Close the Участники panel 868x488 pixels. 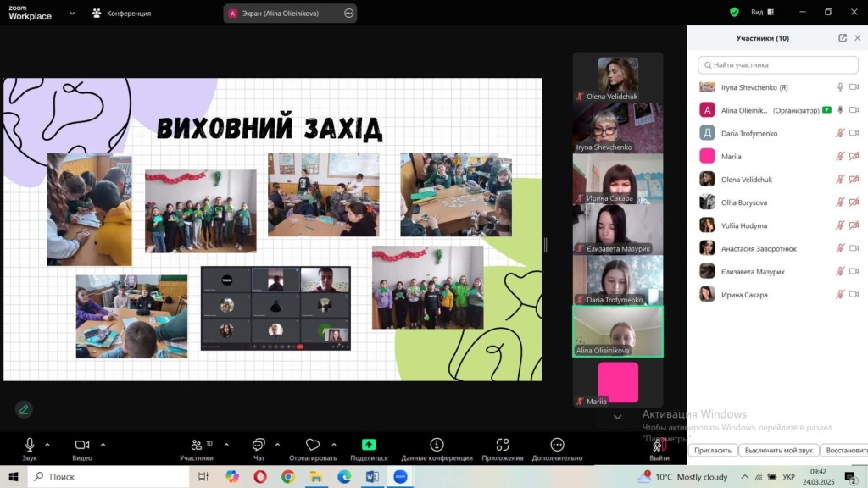tap(858, 37)
